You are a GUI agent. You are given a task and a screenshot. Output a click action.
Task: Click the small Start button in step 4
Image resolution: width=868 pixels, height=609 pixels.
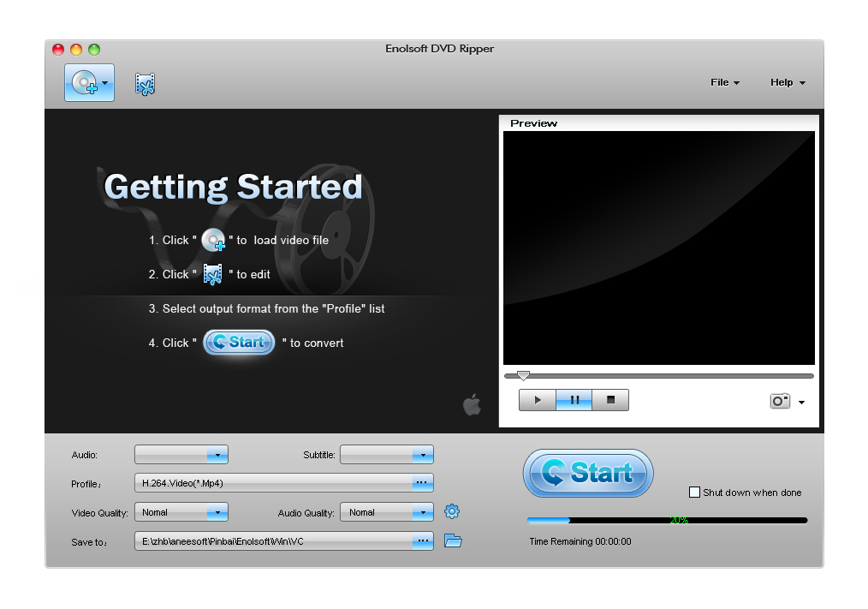[239, 343]
